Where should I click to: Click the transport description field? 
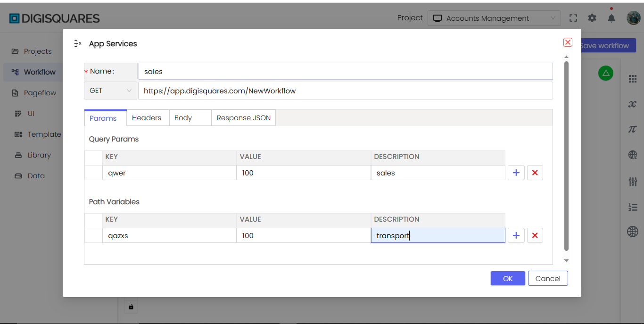tap(438, 235)
